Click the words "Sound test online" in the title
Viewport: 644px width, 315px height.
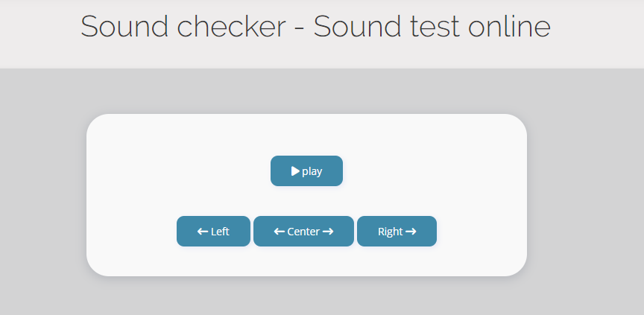432,27
